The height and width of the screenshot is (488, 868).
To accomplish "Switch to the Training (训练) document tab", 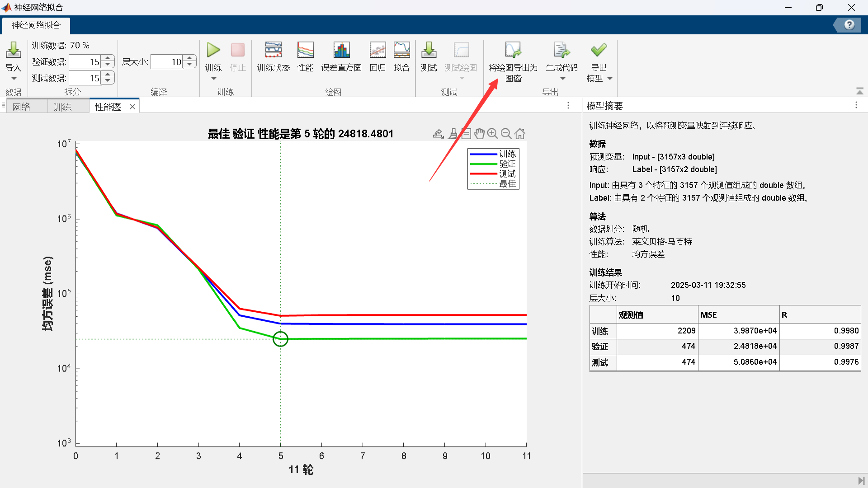I will tap(63, 107).
